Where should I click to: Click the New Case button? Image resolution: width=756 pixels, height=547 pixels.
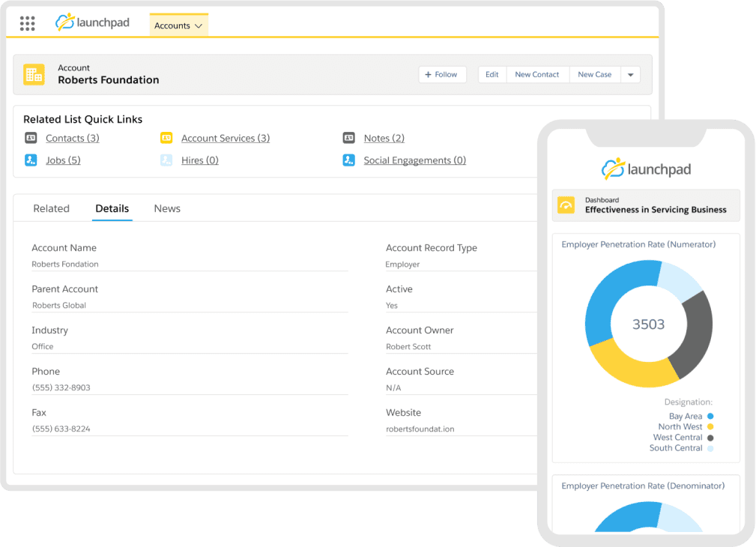click(594, 75)
